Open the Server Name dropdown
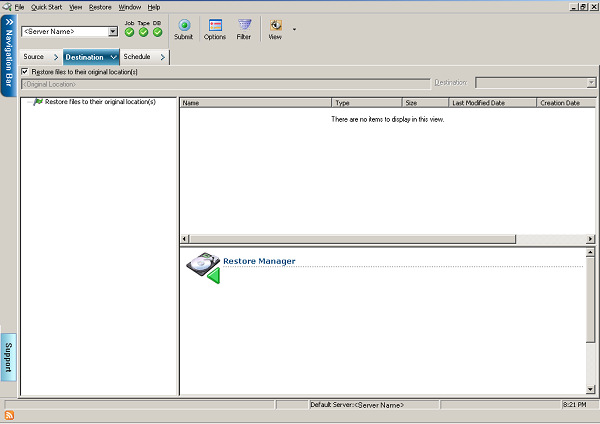Viewport: 600px width, 424px height. click(x=113, y=31)
